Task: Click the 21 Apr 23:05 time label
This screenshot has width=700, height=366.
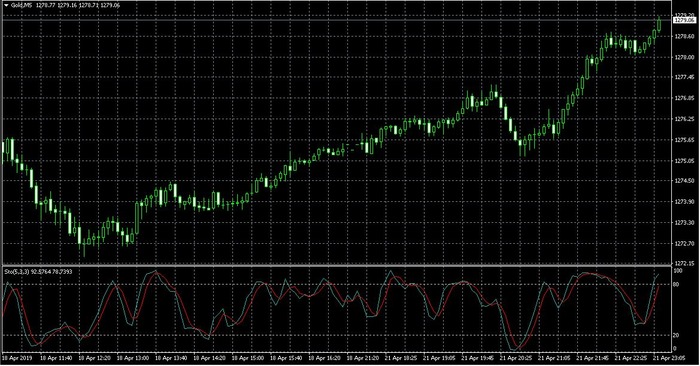Action: 670,358
